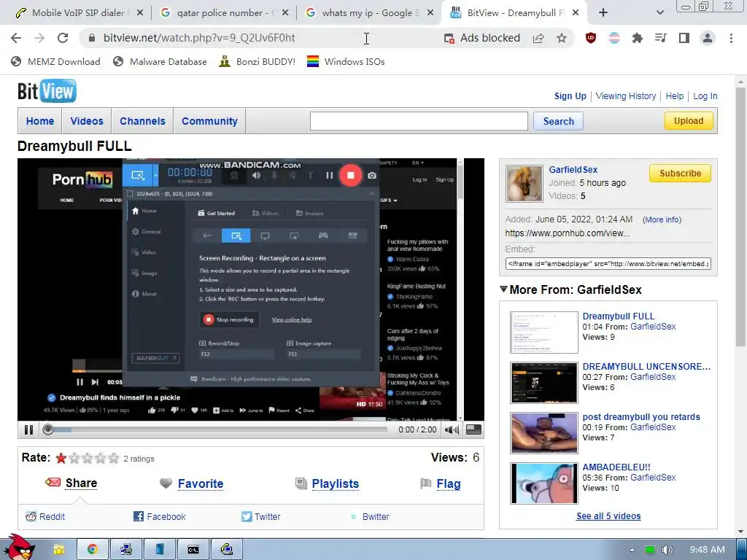Open AMBADEBLEU!! video thumbnail
747x560 pixels.
tap(543, 483)
